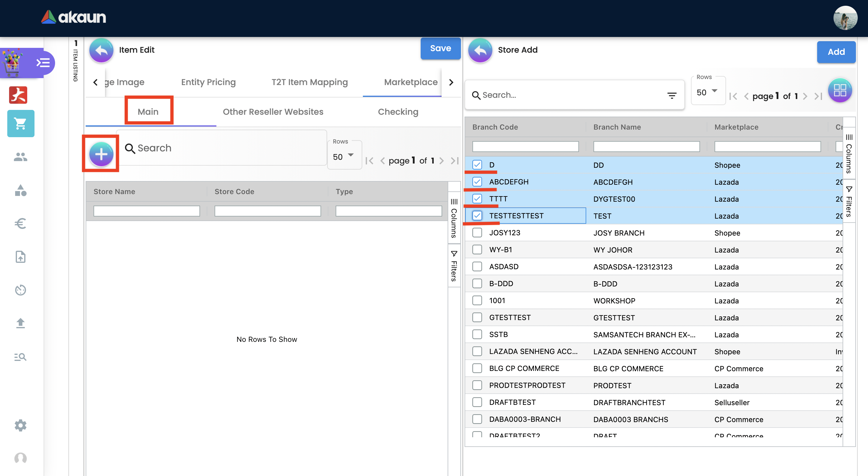This screenshot has width=868, height=476.
Task: Click the blue Add button
Action: (x=836, y=52)
